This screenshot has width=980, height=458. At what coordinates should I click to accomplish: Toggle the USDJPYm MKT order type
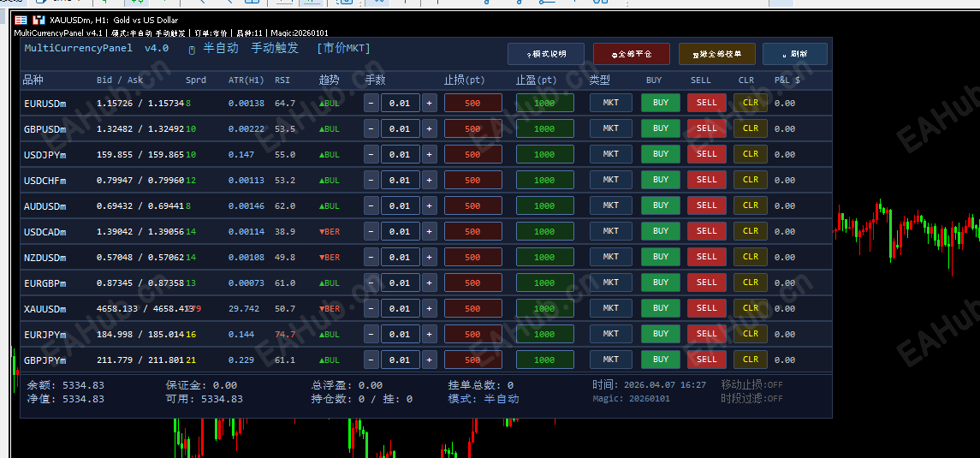pos(610,154)
